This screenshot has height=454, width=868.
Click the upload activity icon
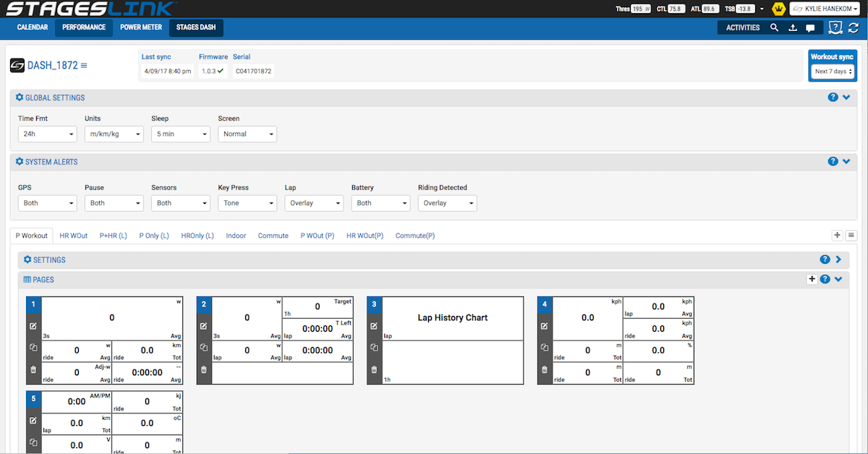792,27
